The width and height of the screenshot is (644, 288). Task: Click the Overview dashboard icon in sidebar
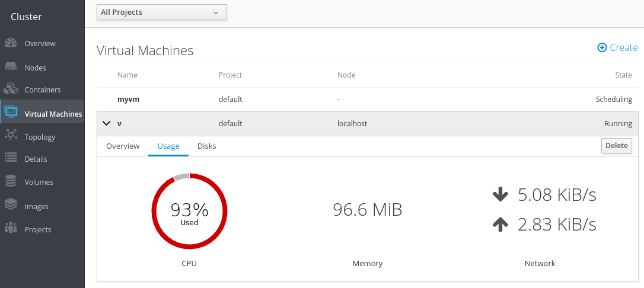11,43
